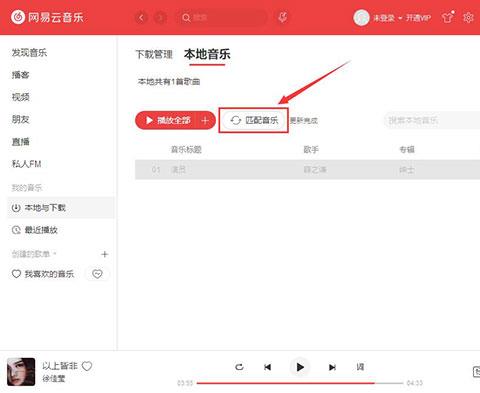Switch to the 本地音乐 tab
The width and height of the screenshot is (480, 393).
(207, 54)
